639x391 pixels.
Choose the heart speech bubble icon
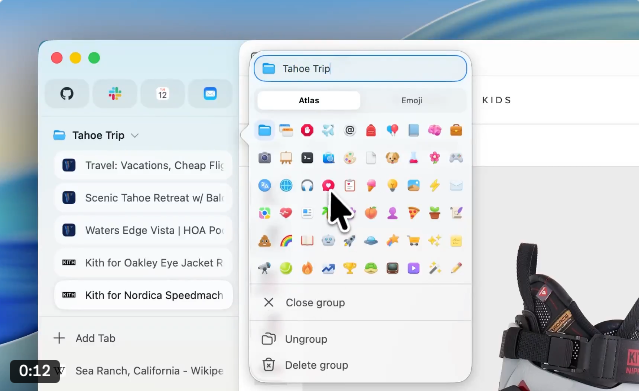(x=328, y=186)
